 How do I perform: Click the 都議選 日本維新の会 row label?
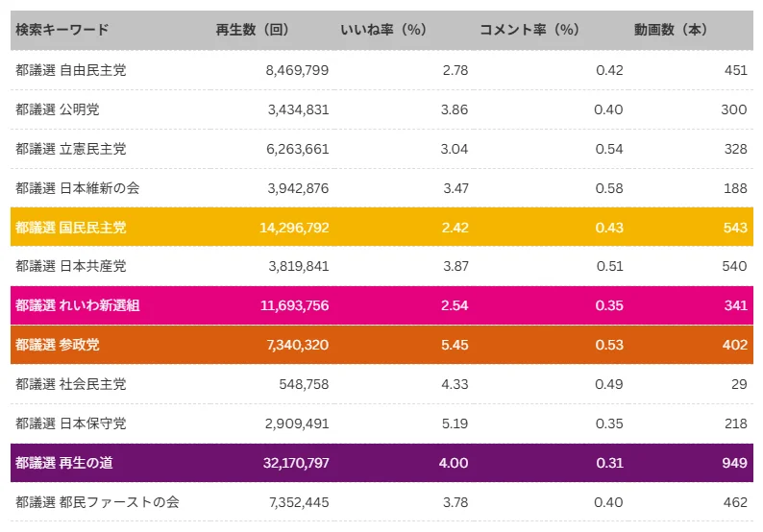pos(78,188)
